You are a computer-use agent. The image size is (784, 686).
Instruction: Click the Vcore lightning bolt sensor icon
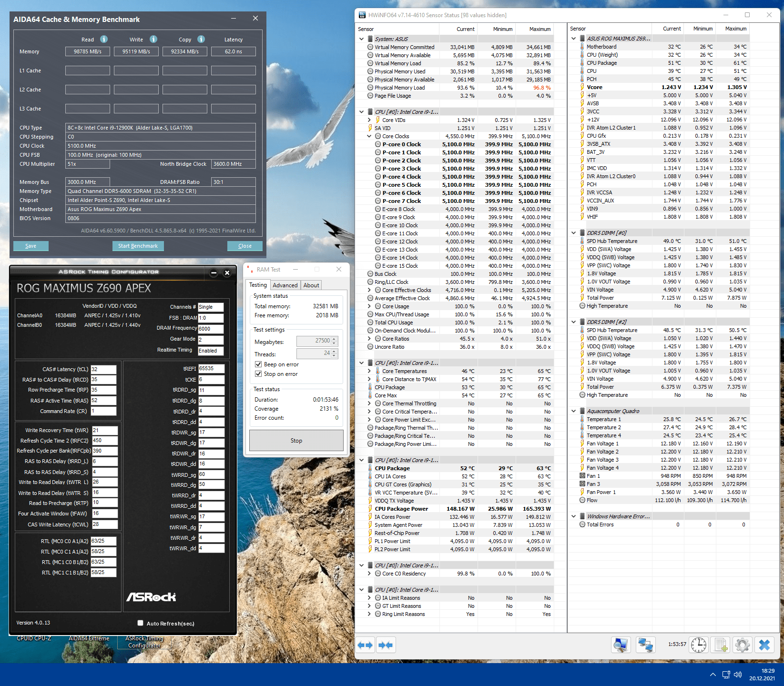point(582,87)
